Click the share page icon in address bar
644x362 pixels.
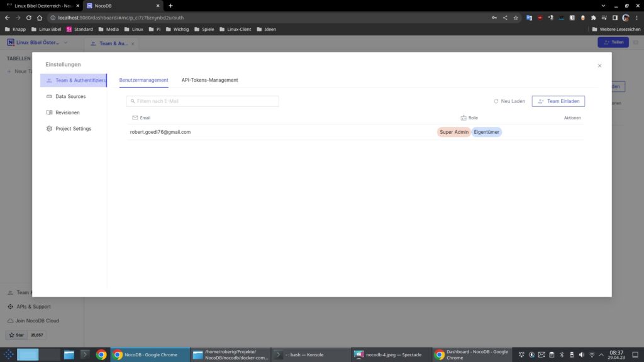pyautogui.click(x=505, y=18)
